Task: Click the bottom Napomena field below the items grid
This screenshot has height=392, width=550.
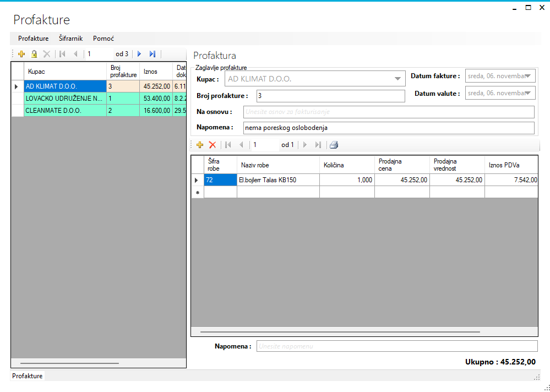Action: [396, 346]
